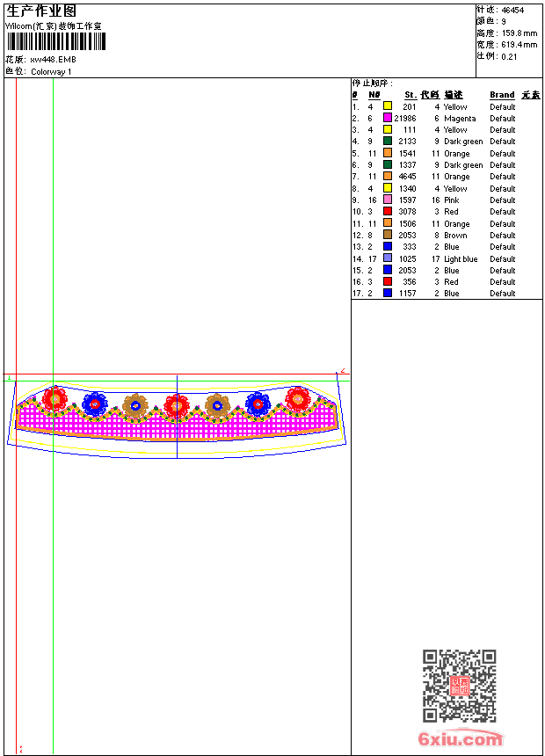Click the 'Colorway 1' text
The width and height of the screenshot is (545, 756).
coord(51,72)
